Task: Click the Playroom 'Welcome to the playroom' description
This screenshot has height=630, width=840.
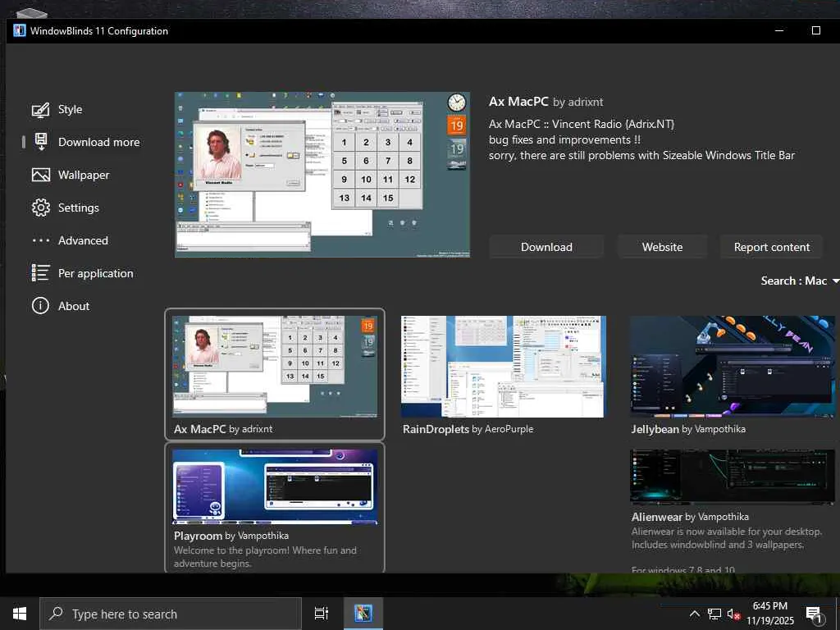Action: click(265, 557)
